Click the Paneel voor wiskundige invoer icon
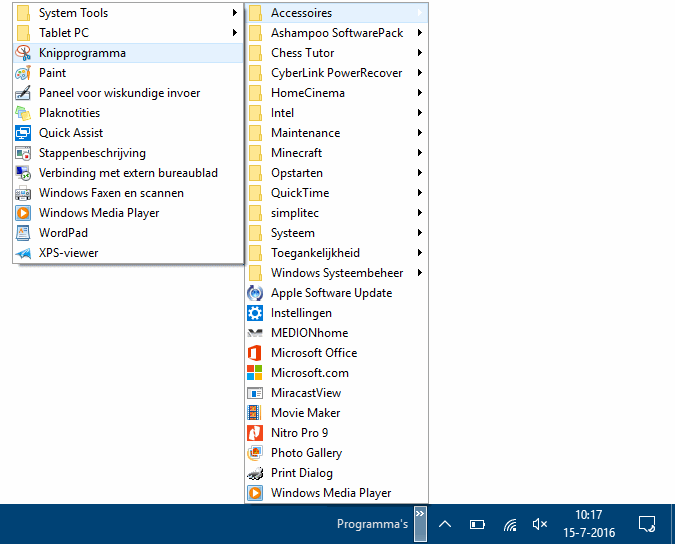Screen dimensions: 675x544 (x=23, y=93)
